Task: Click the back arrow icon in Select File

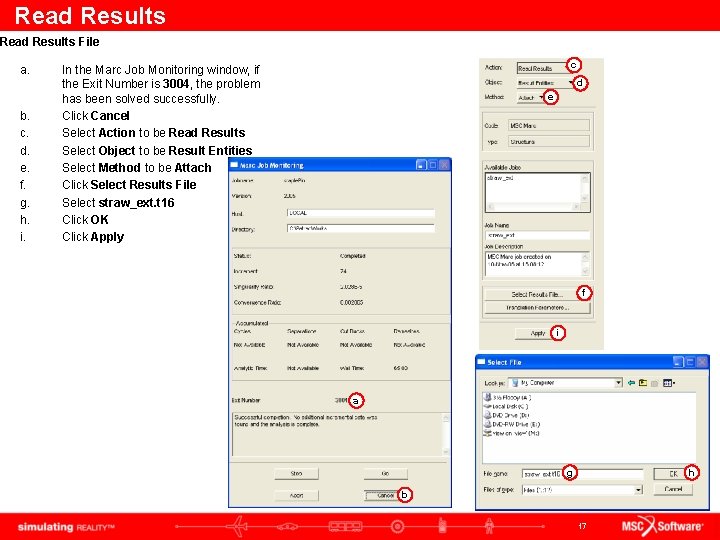Action: 631,382
